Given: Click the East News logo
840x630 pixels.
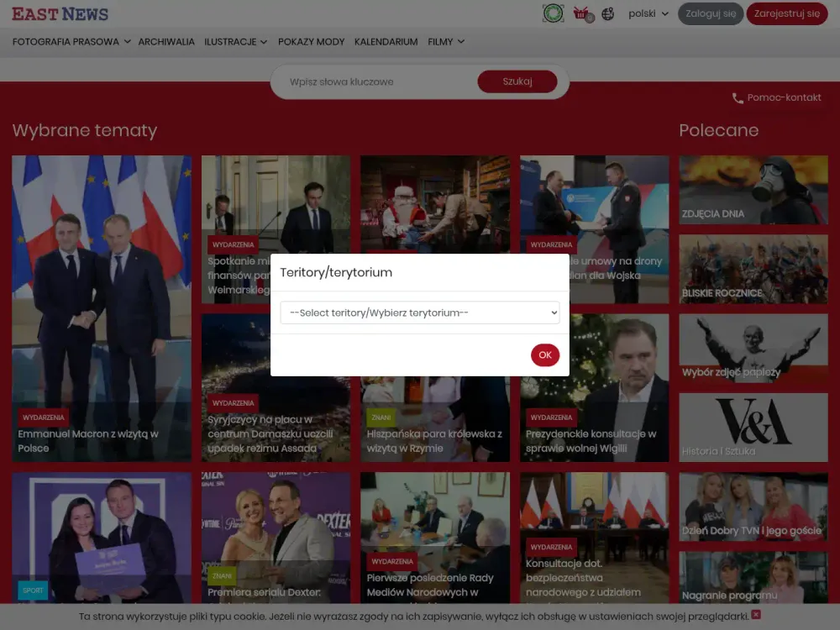Looking at the screenshot, I should (x=60, y=14).
